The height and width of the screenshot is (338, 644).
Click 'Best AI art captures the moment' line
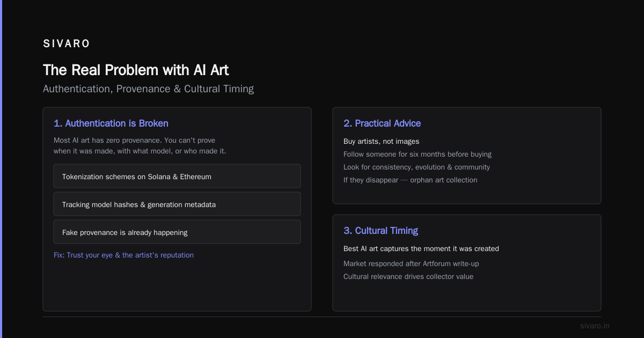pyautogui.click(x=421, y=249)
